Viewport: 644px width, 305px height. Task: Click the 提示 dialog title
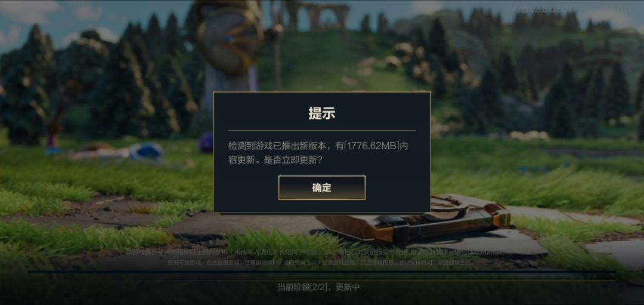321,113
